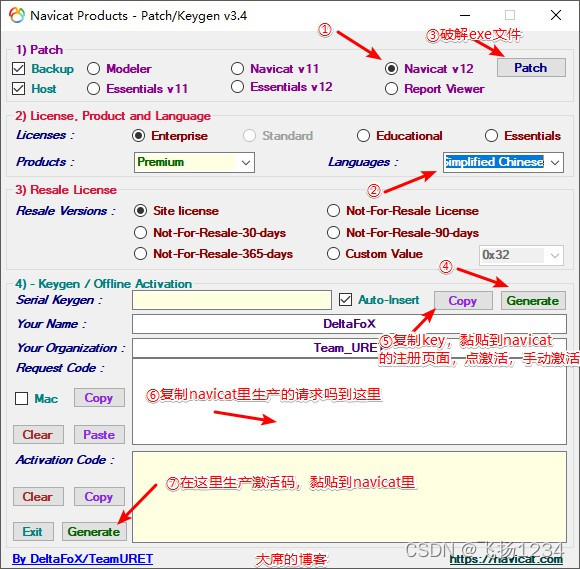580x569 pixels.
Task: Copy the serial key with Copy button
Action: tap(463, 300)
